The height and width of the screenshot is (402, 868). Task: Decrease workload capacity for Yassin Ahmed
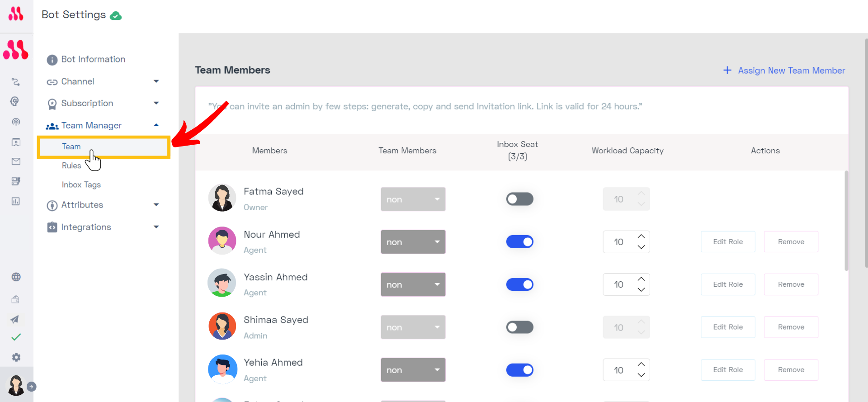point(641,289)
